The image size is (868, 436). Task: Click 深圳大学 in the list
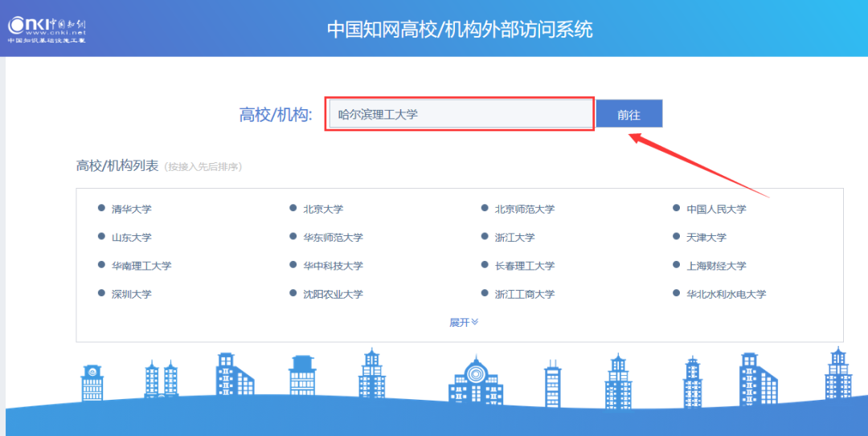click(x=131, y=294)
